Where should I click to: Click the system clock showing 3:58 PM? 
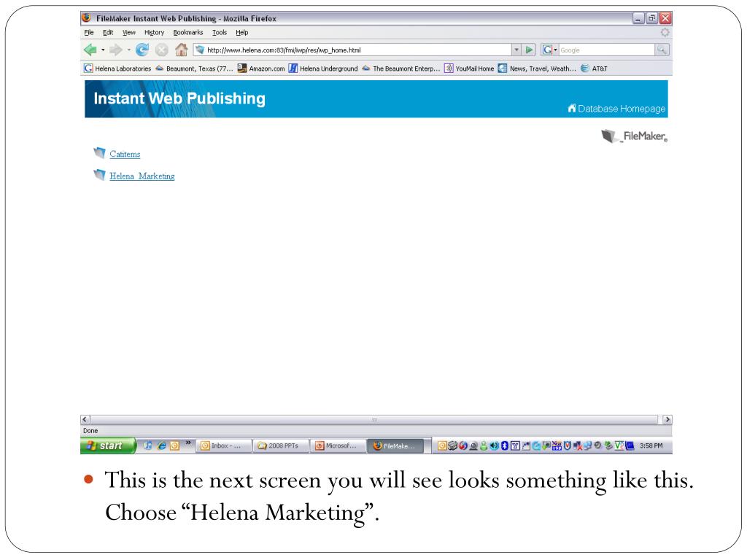(x=651, y=446)
